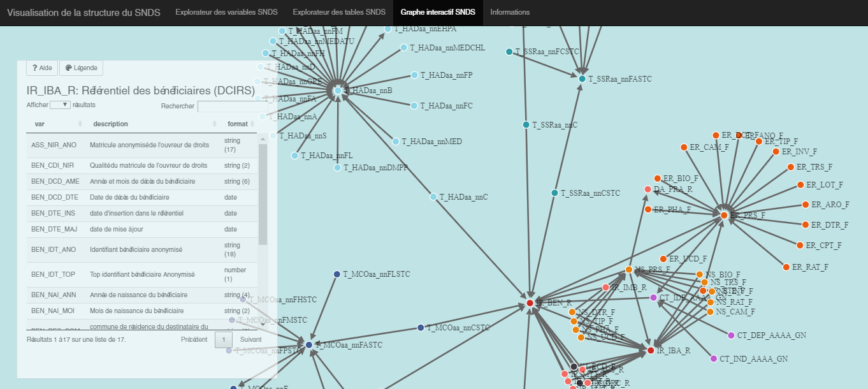The width and height of the screenshot is (868, 389).
Task: Select the ER_PRS_F orange hub node
Action: 724,216
